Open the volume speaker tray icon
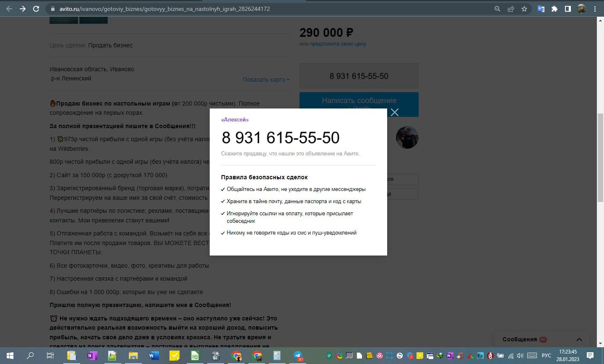Image resolution: width=604 pixels, height=364 pixels. tap(521, 356)
